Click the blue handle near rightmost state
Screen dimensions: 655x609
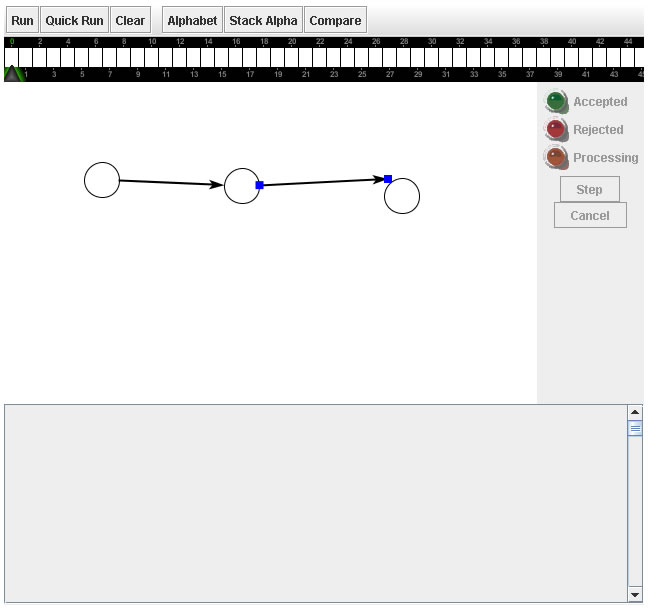click(388, 179)
